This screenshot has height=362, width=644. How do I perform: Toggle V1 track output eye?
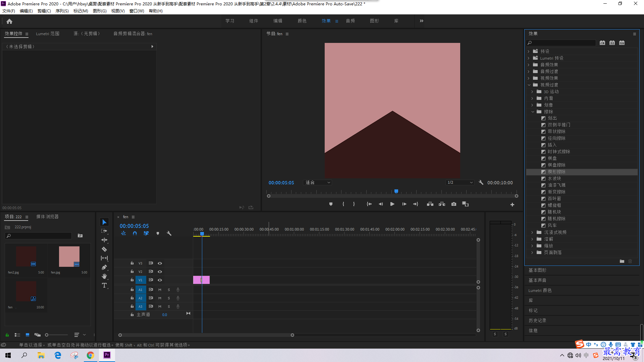[x=160, y=280]
